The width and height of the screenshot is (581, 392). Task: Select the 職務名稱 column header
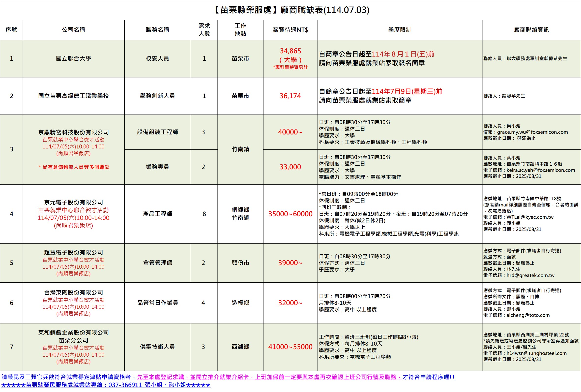point(158,30)
